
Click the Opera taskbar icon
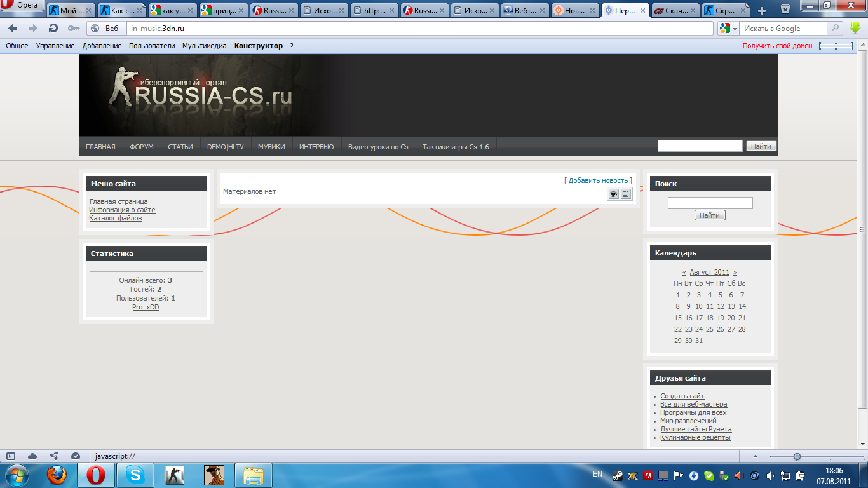pyautogui.click(x=96, y=475)
